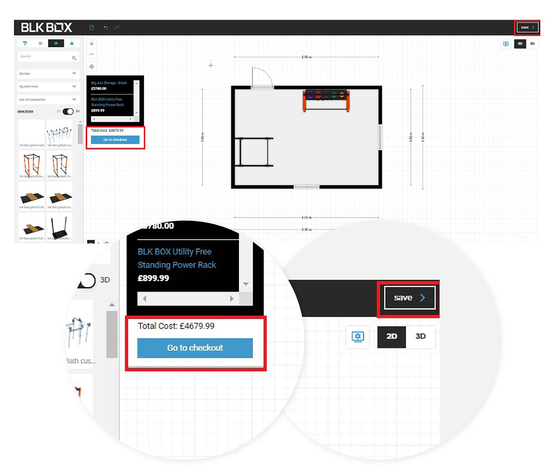
Task: Open the Big Ass Storage - Black link
Action: [109, 83]
